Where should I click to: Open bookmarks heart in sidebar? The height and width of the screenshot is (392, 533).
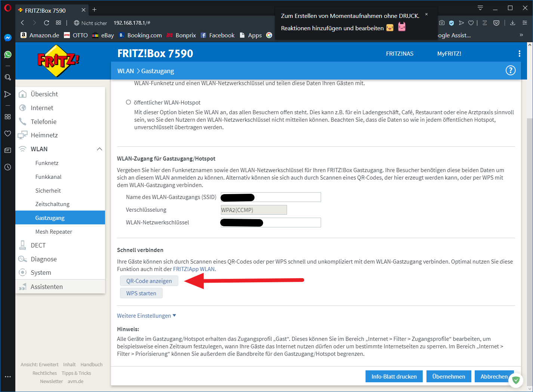[7, 133]
